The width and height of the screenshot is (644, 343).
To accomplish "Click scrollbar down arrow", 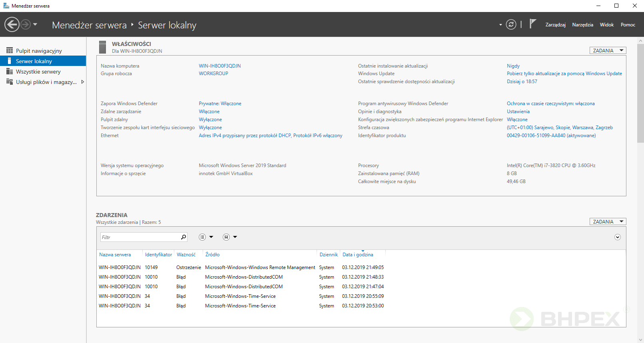I will (640, 340).
